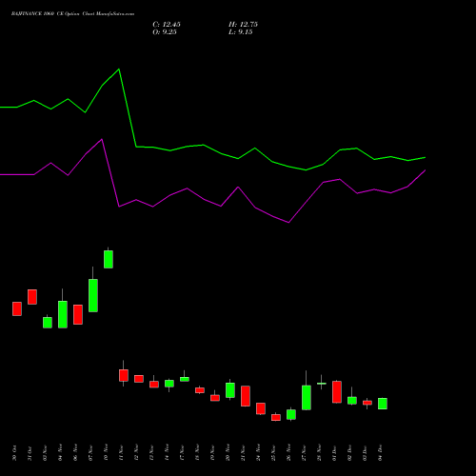Click the 04 Nov date label
This screenshot has height=476, width=476.
[60, 453]
